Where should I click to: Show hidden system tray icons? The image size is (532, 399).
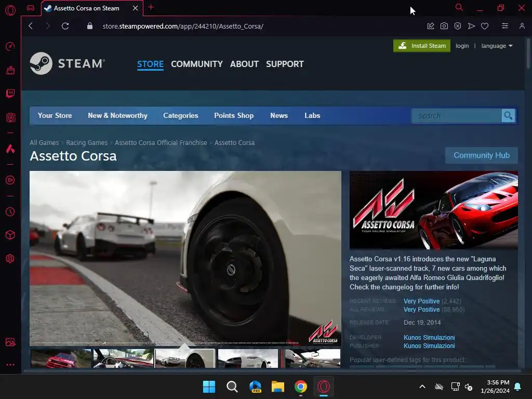422,387
